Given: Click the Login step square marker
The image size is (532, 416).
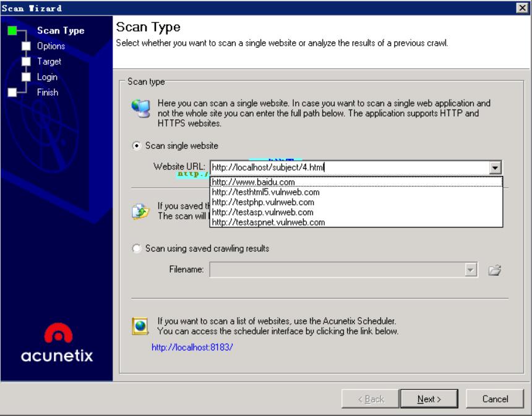Looking at the screenshot, I should pyautogui.click(x=26, y=77).
